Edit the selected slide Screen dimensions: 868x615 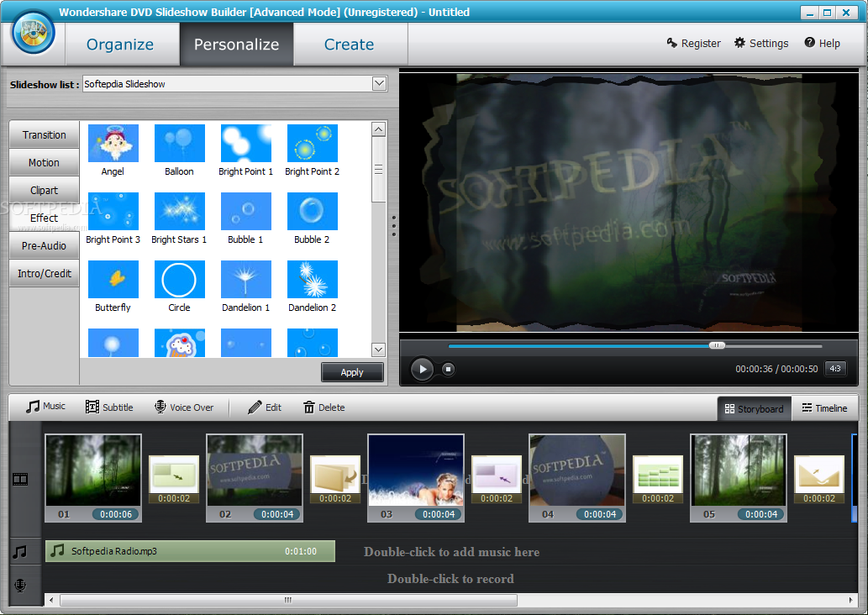pyautogui.click(x=265, y=407)
